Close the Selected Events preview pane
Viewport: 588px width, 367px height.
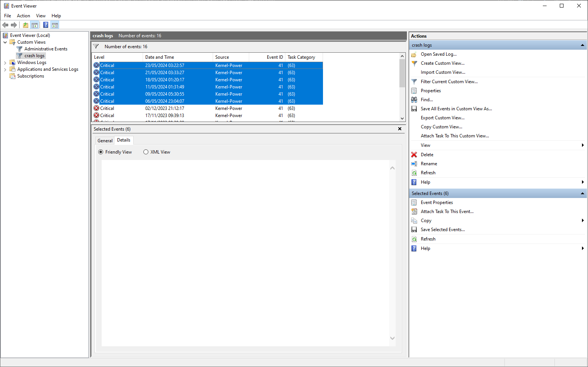[400, 129]
